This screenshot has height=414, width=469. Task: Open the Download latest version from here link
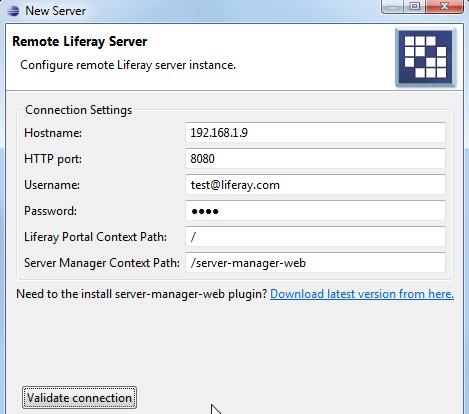click(362, 294)
